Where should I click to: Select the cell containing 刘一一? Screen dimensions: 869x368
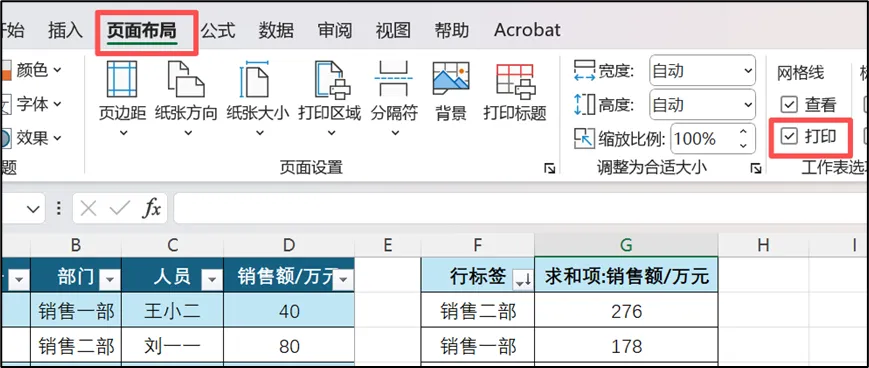(x=173, y=346)
